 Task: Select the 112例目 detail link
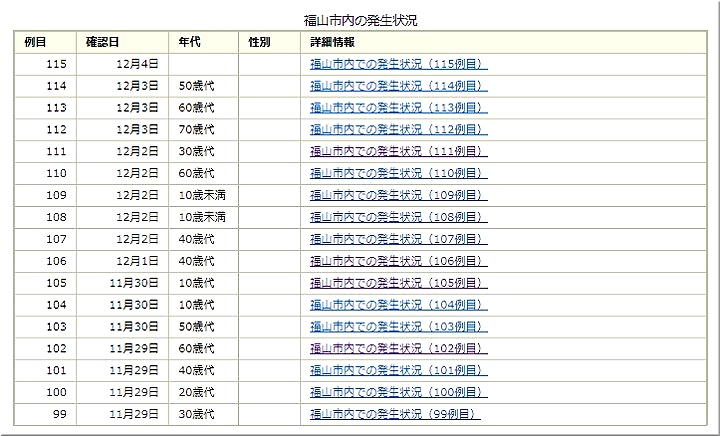point(398,129)
